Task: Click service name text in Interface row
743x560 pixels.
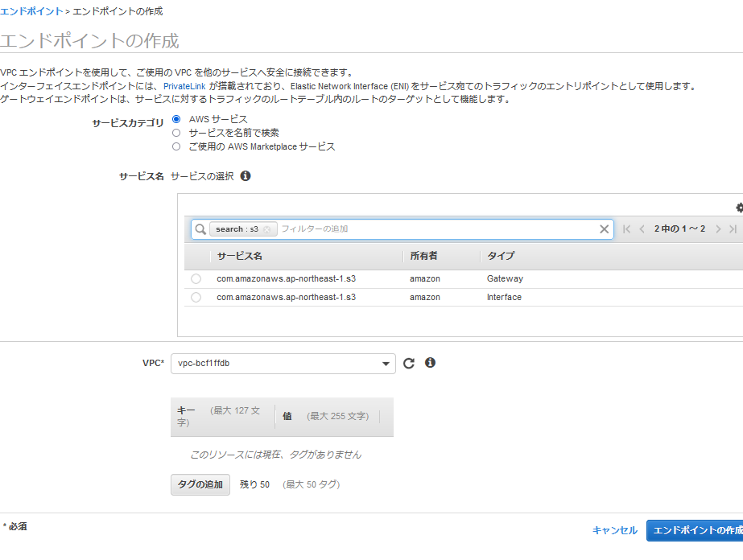Action: [x=287, y=297]
